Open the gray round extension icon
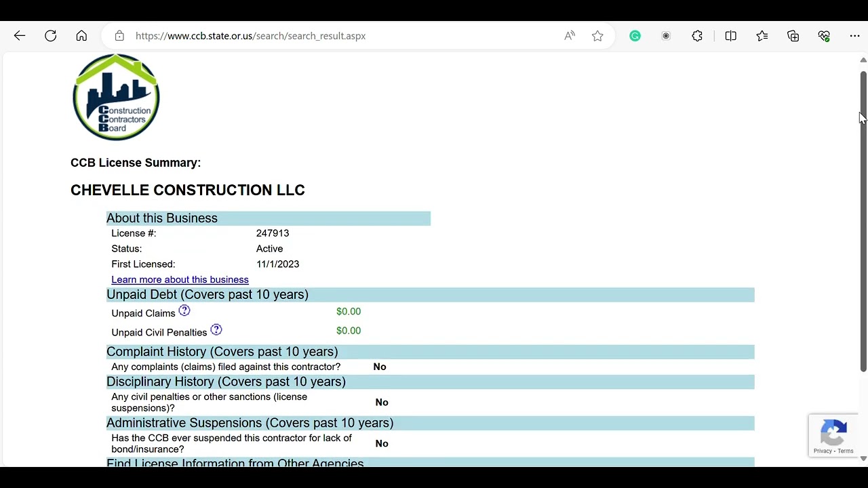The height and width of the screenshot is (488, 868). pyautogui.click(x=666, y=36)
